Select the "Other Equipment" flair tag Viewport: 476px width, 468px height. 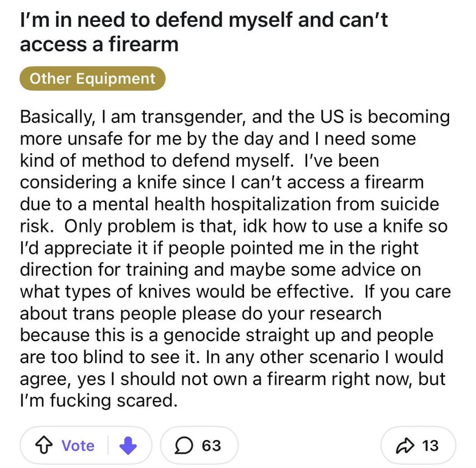tap(93, 79)
